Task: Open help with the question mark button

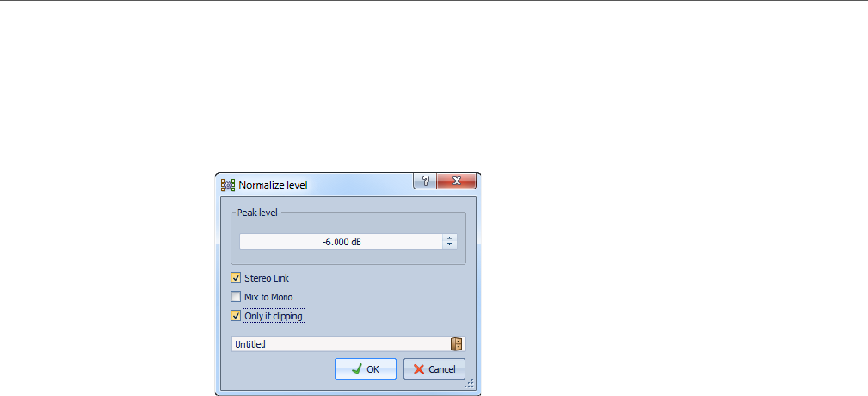Action: point(425,181)
